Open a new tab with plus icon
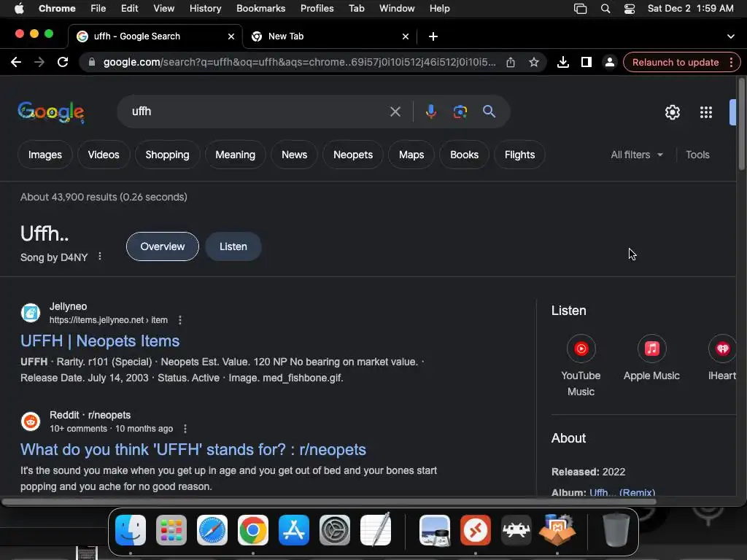 click(433, 36)
